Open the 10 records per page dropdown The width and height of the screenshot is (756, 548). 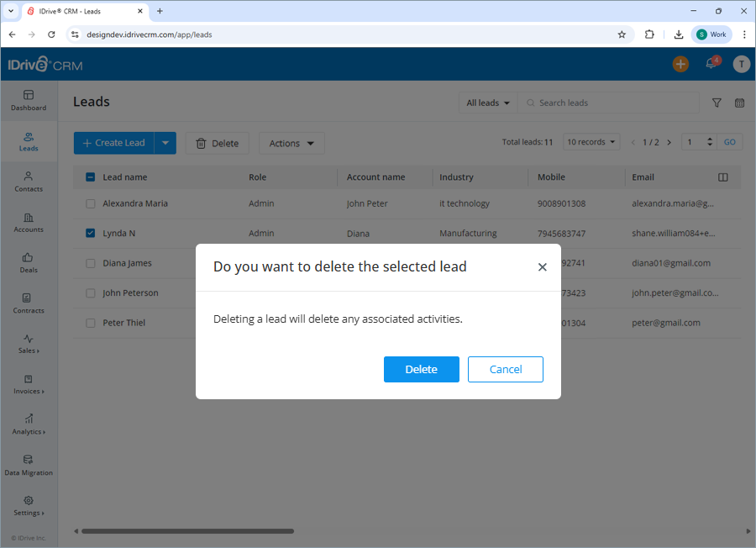pyautogui.click(x=591, y=141)
